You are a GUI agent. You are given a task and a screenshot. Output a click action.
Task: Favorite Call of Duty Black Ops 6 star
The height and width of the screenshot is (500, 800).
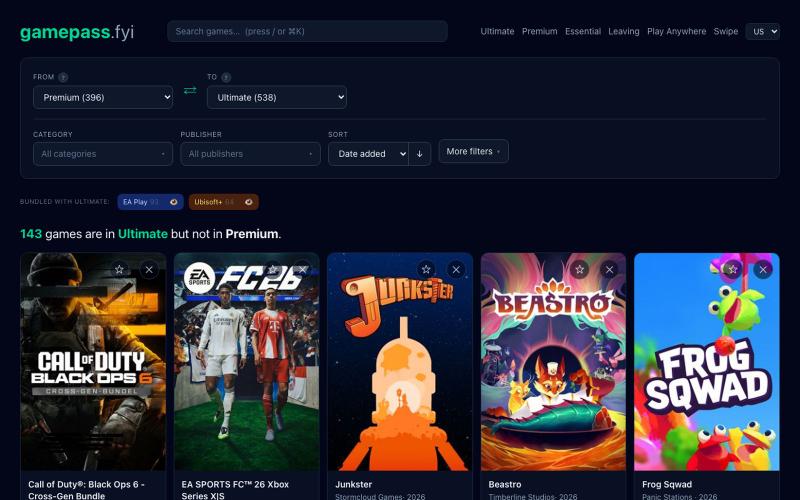pyautogui.click(x=119, y=269)
